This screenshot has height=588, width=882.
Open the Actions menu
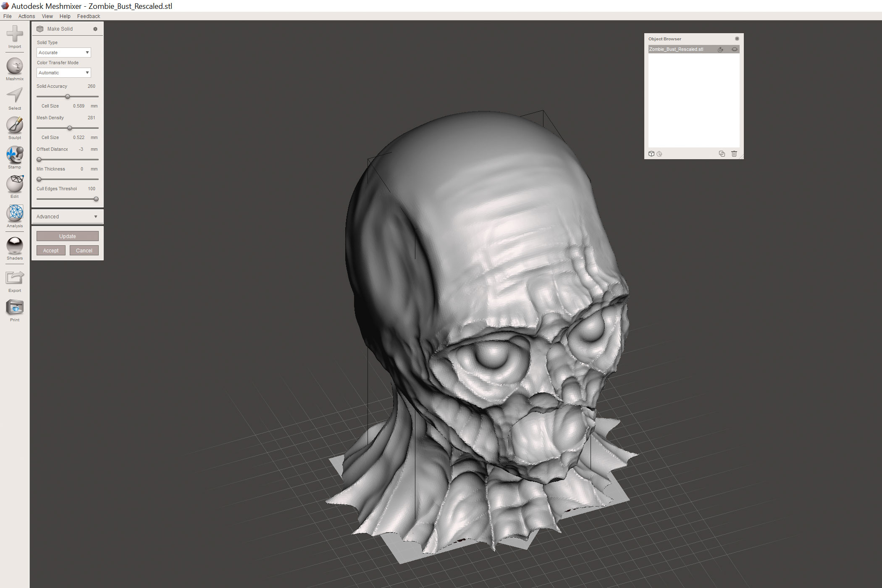[26, 16]
